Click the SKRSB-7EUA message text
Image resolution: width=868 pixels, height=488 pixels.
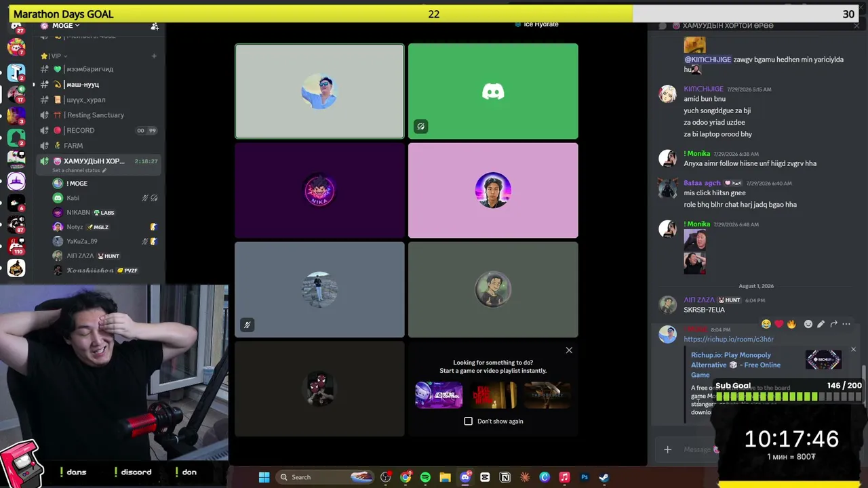[704, 310]
